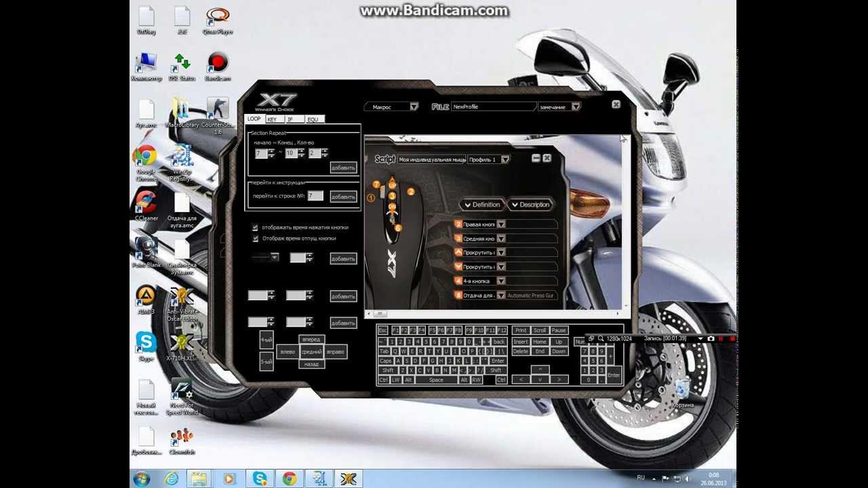
Task: Open the Point Blank desktop shortcut
Action: (146, 252)
